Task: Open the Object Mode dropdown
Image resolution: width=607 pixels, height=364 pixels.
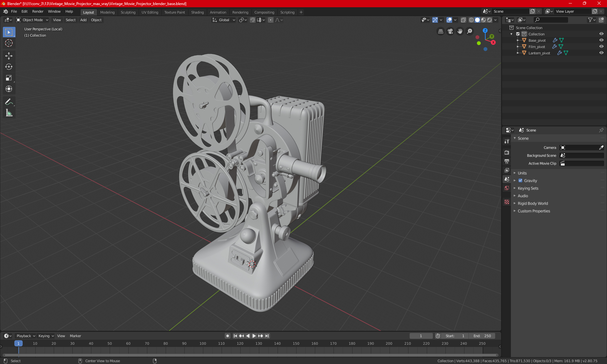Action: (32, 20)
